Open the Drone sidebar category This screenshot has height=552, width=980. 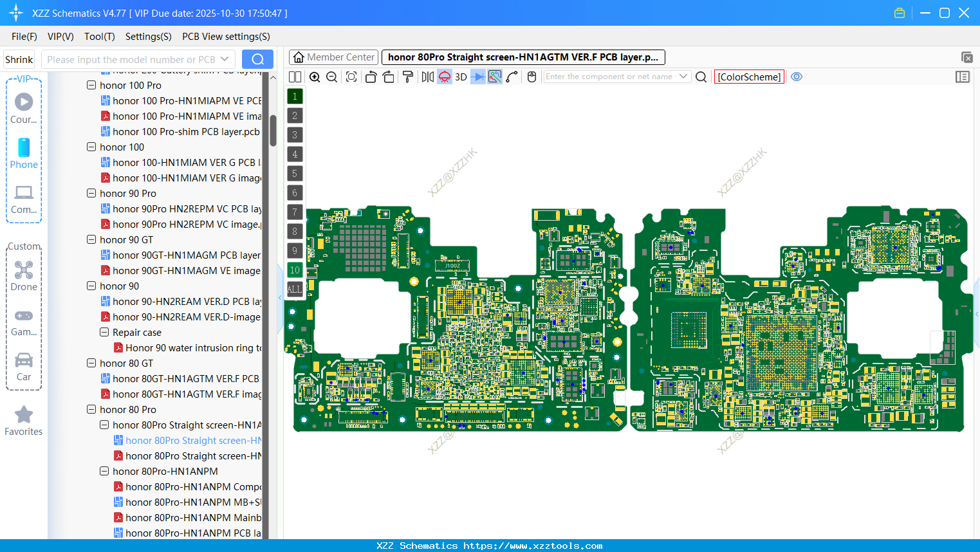(x=24, y=276)
